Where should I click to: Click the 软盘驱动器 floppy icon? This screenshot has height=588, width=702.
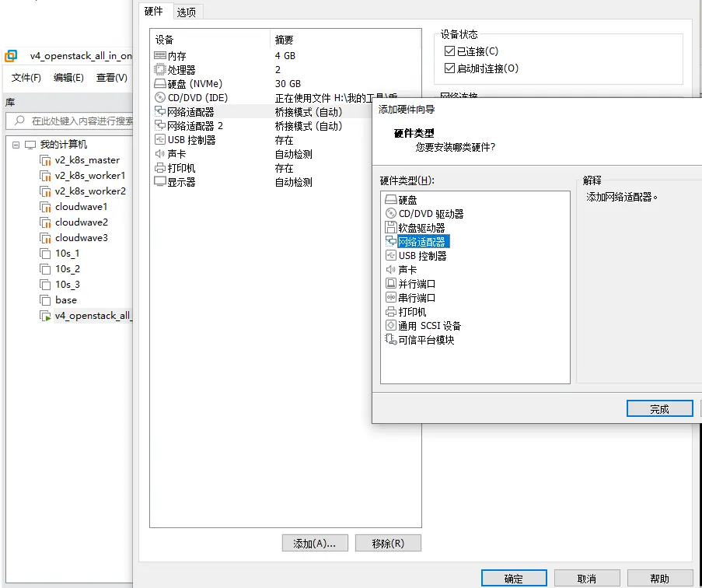pos(391,228)
